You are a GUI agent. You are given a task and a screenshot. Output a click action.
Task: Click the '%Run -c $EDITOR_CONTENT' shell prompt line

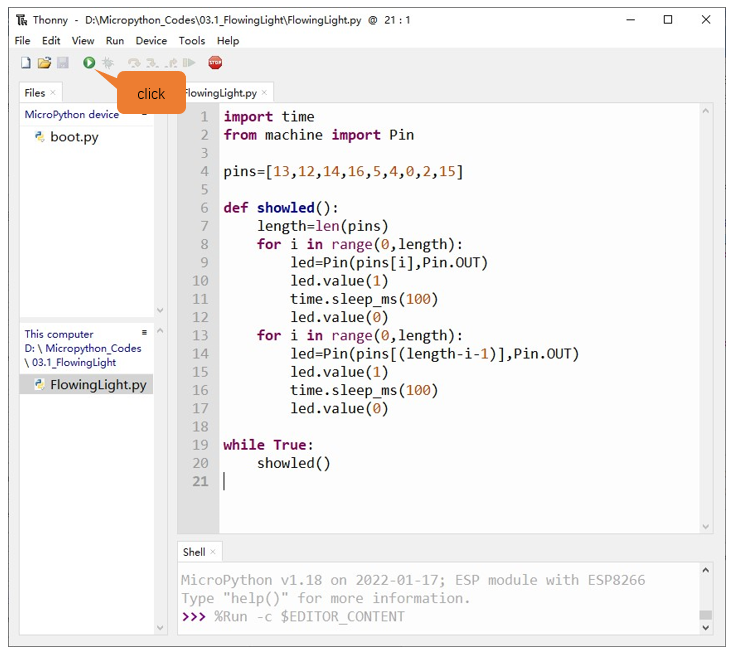(x=309, y=616)
